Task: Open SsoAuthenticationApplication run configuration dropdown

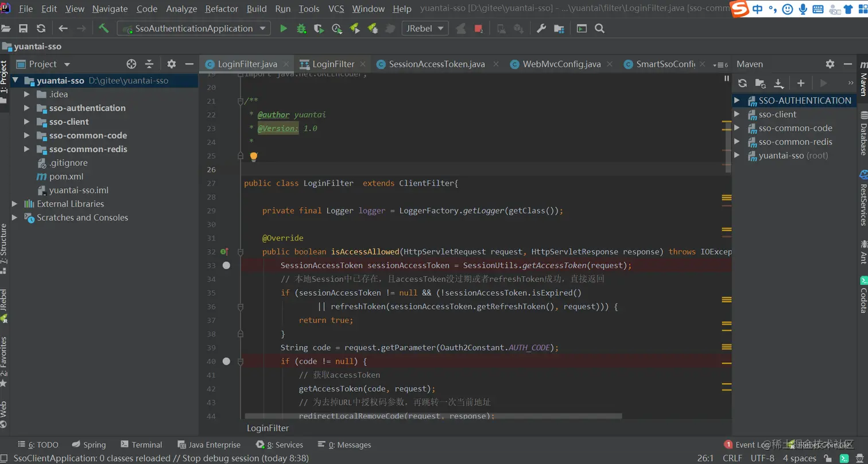Action: point(193,28)
